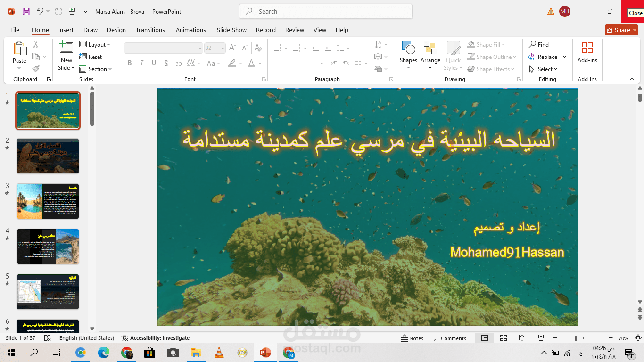The height and width of the screenshot is (362, 644).
Task: Open VLC media player from the taskbar
Action: 219,352
